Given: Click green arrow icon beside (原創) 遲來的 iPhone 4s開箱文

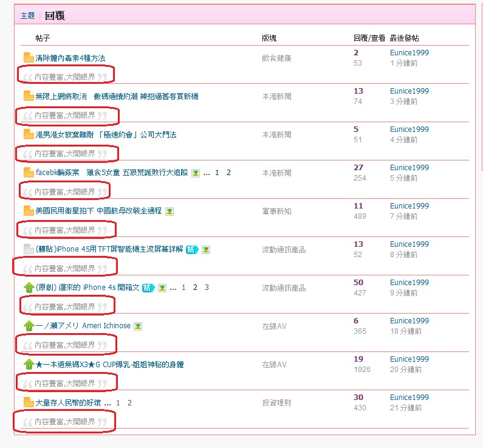Looking at the screenshot, I should click(x=29, y=288).
